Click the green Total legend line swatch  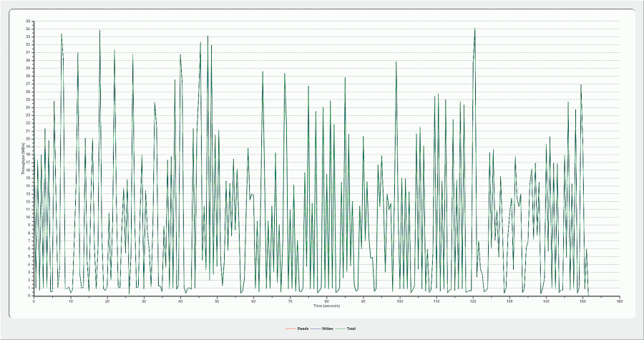340,329
